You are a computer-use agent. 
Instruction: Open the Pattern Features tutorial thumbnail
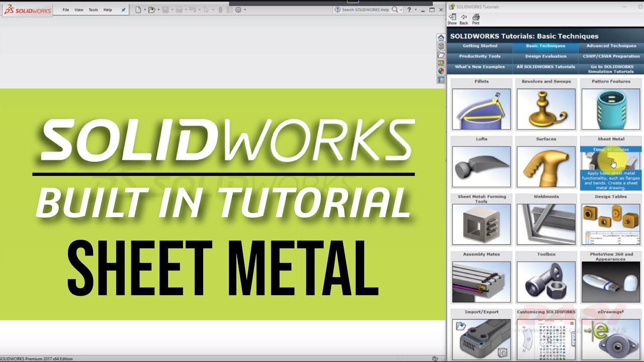click(x=611, y=109)
